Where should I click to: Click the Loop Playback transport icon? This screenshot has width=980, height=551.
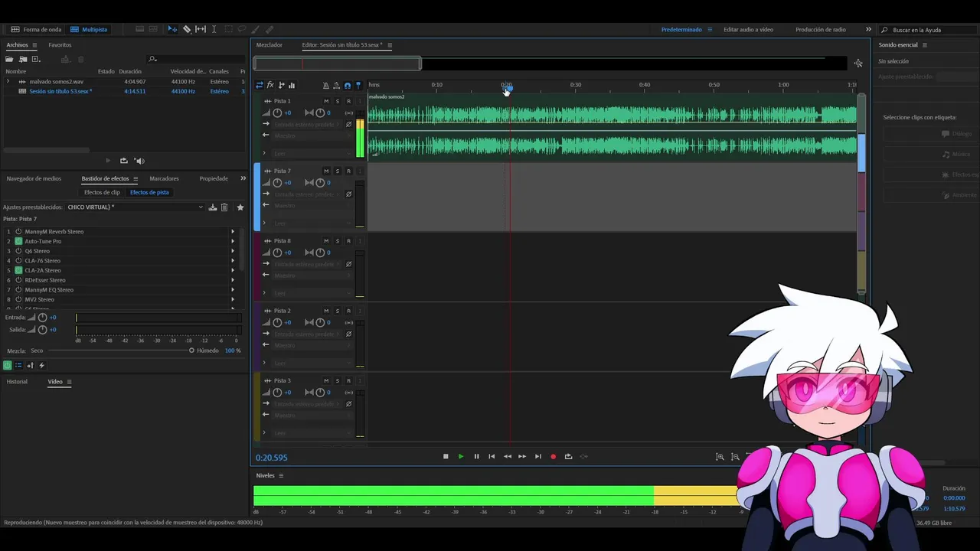pyautogui.click(x=568, y=457)
